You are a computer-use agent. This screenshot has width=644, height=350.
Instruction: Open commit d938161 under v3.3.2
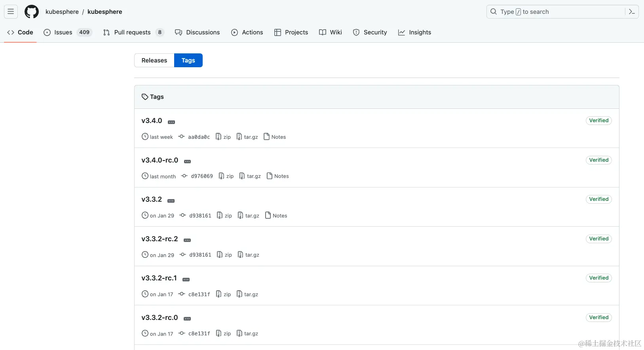195,216
